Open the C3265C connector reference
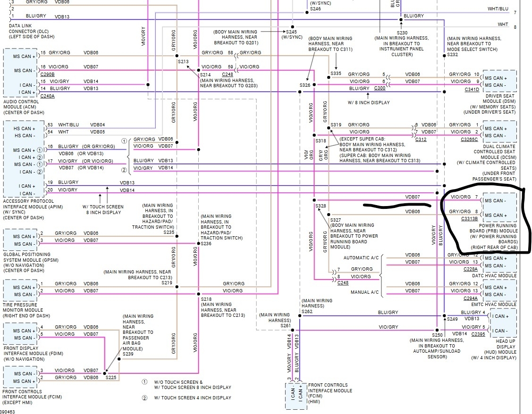This screenshot has width=532, height=414. (x=469, y=139)
